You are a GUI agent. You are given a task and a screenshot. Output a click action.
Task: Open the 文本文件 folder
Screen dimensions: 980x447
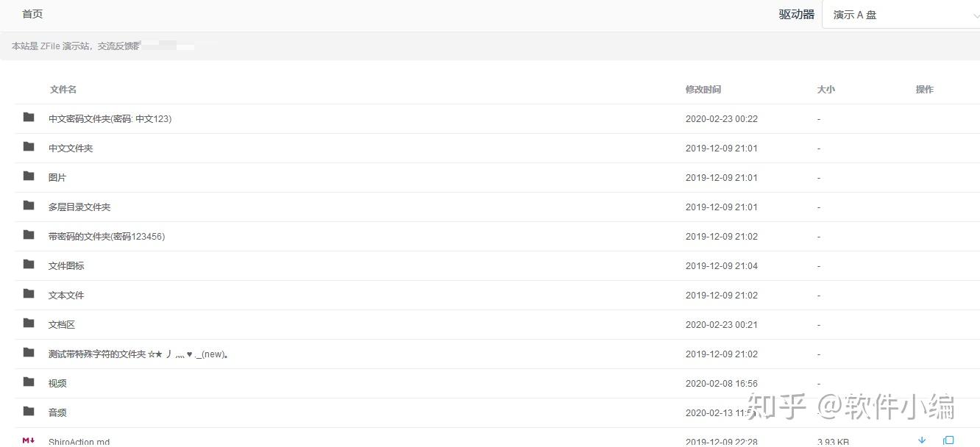click(x=66, y=296)
